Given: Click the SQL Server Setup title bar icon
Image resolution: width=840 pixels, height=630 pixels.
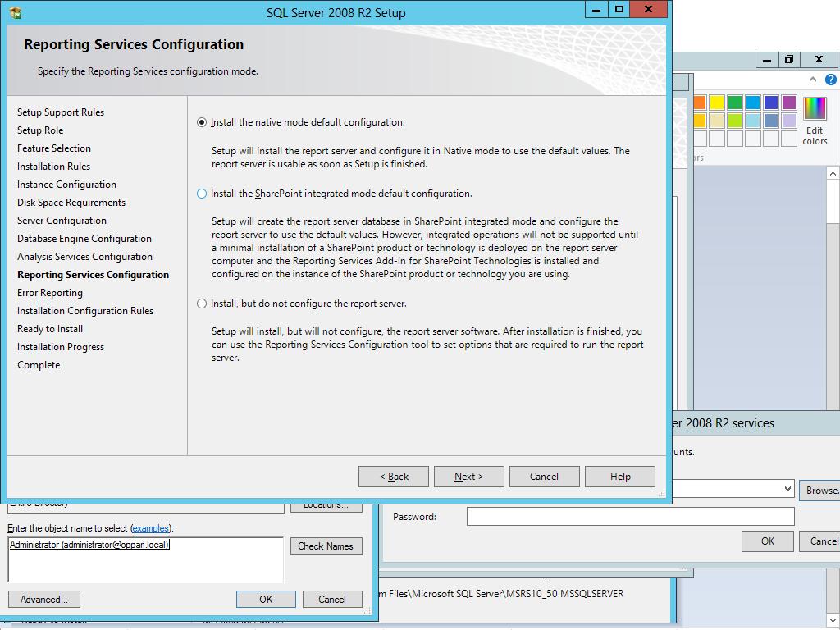Looking at the screenshot, I should tap(15, 12).
